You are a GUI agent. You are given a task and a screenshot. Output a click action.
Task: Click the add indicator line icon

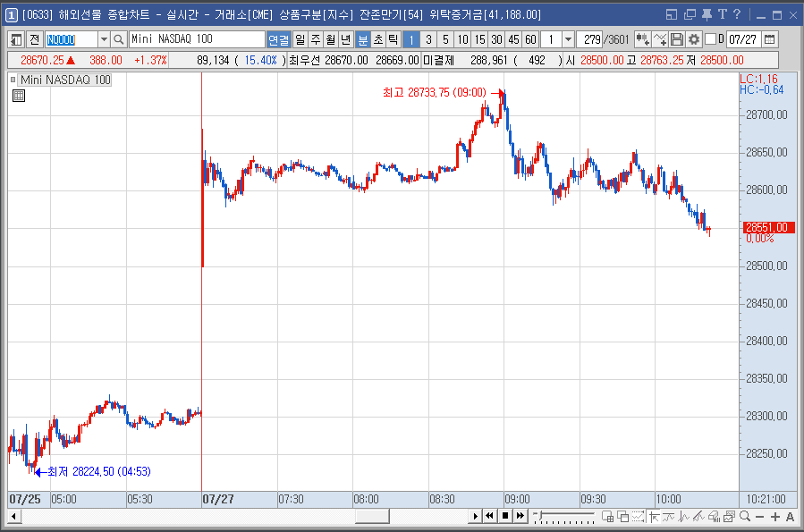pos(660,39)
